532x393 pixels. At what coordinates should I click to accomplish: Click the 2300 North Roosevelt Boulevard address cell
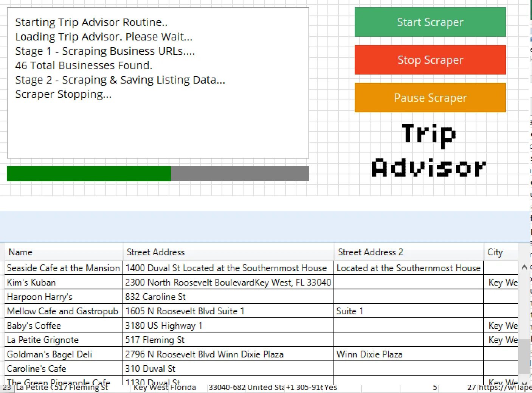228,282
